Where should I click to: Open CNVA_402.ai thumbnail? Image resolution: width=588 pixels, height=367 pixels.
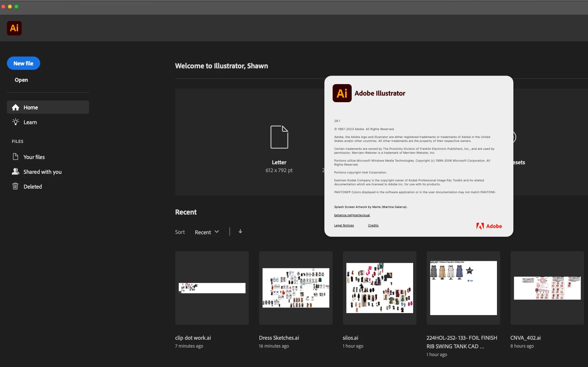(547, 288)
